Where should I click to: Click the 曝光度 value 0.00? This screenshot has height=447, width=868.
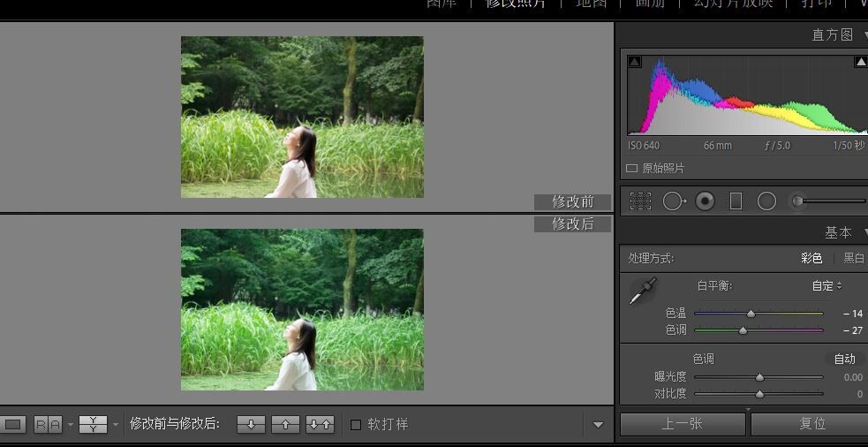click(853, 377)
